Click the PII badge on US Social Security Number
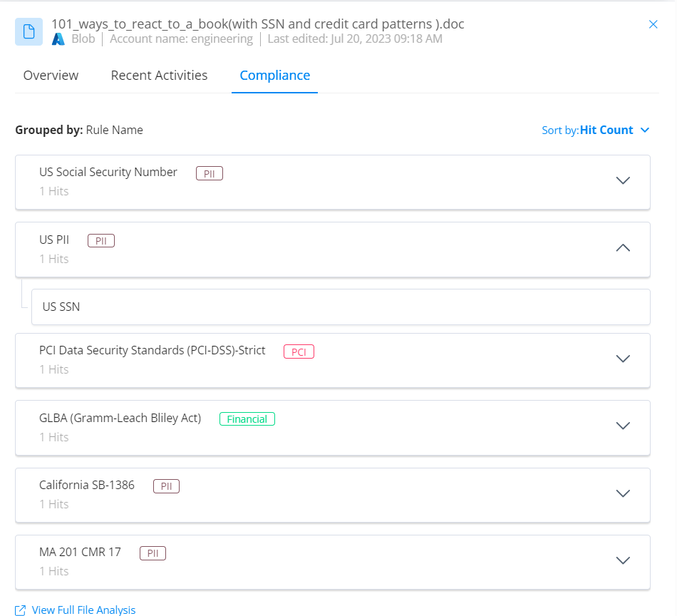The width and height of the screenshot is (677, 616). (x=209, y=173)
